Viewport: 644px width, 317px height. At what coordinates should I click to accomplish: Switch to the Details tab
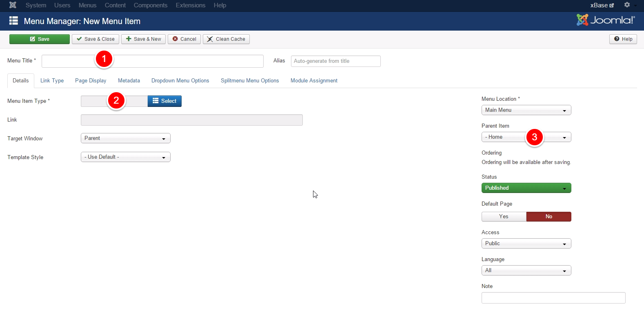21,81
